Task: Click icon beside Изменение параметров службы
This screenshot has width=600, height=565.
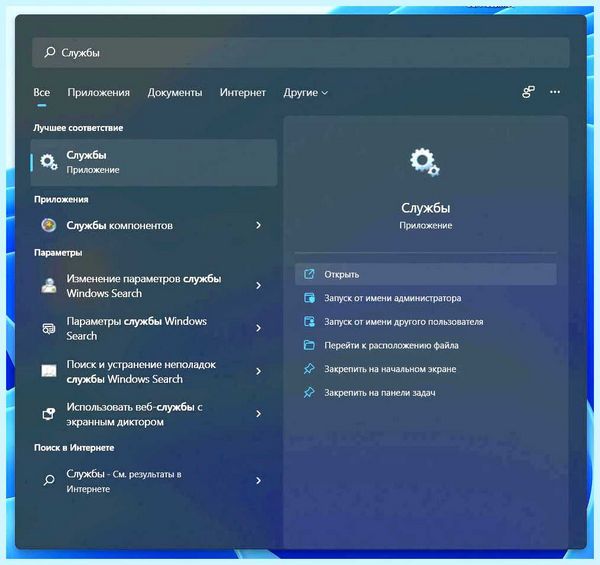Action: pyautogui.click(x=49, y=286)
